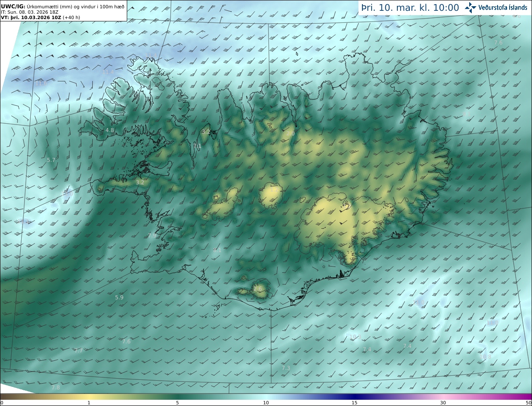This screenshot has width=532, height=406.
Task: Click the navy colorbar band at 15
Action: pos(355,397)
